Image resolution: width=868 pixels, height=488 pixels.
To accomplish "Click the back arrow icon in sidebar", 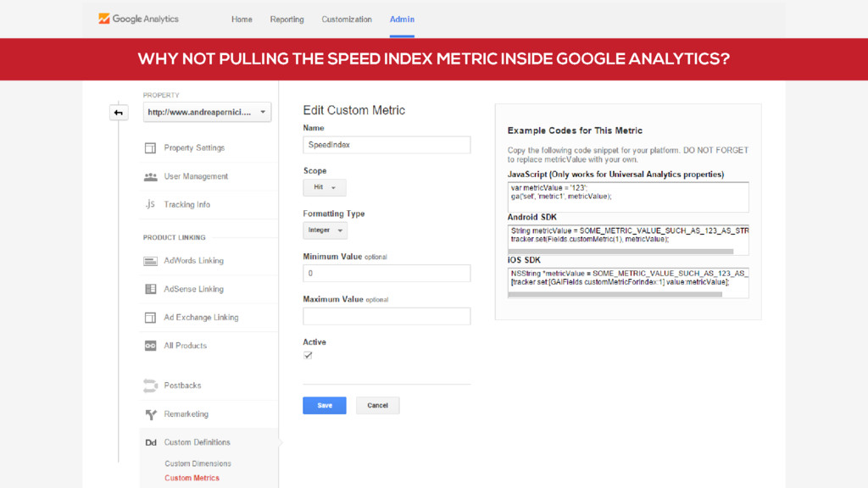I will [x=118, y=112].
